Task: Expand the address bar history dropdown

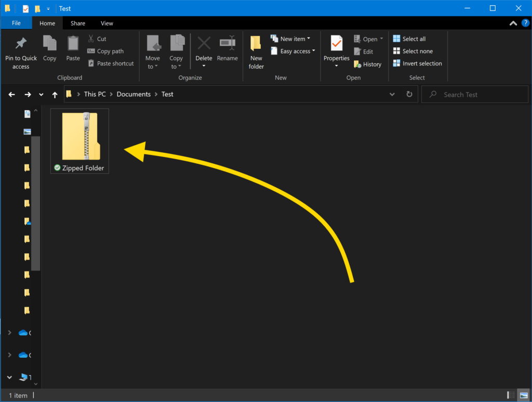Action: [392, 94]
